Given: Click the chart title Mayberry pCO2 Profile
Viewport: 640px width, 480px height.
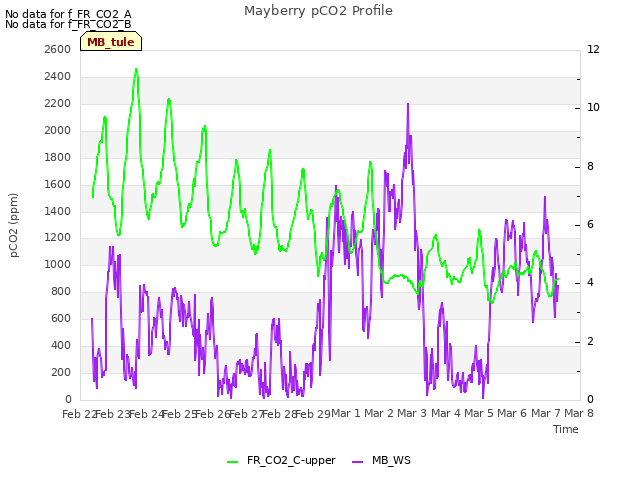Looking at the screenshot, I should pos(318,11).
